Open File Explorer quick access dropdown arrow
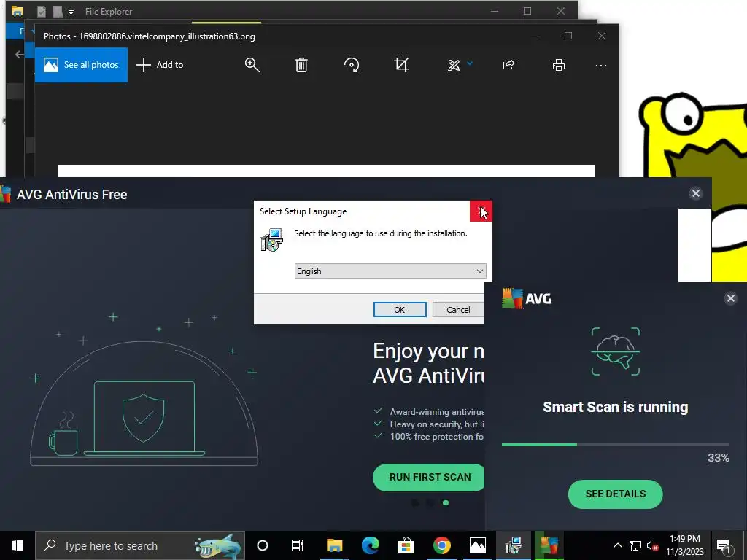This screenshot has height=560, width=747. coord(71,12)
